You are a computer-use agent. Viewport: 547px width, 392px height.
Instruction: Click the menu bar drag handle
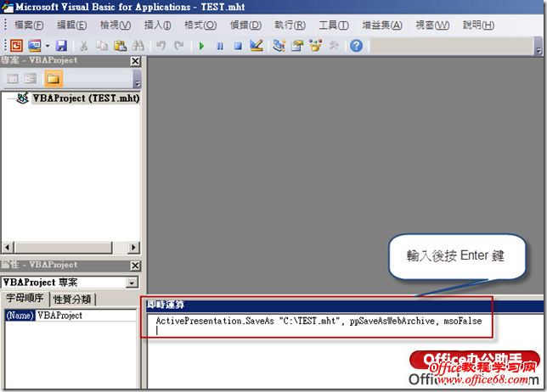(6, 25)
